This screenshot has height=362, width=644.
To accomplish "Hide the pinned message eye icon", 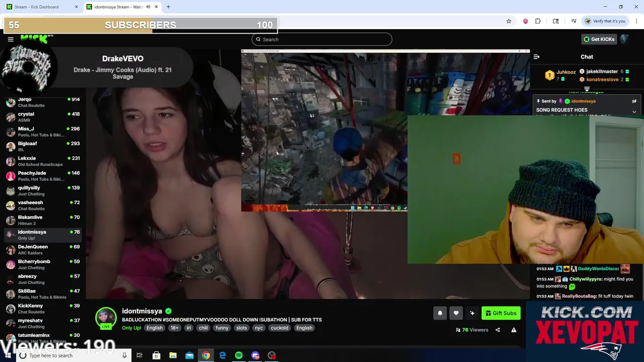I will coord(634,101).
